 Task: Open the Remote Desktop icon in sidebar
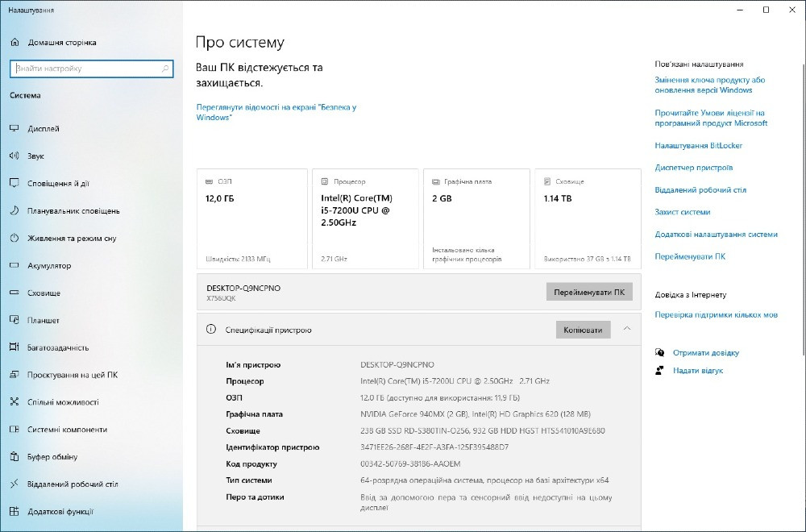pyautogui.click(x=15, y=484)
